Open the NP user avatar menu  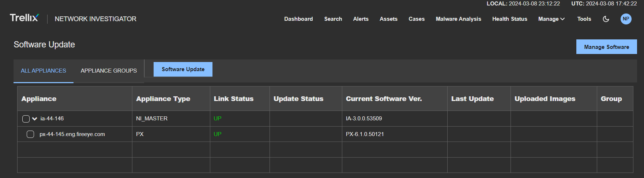[x=626, y=19]
